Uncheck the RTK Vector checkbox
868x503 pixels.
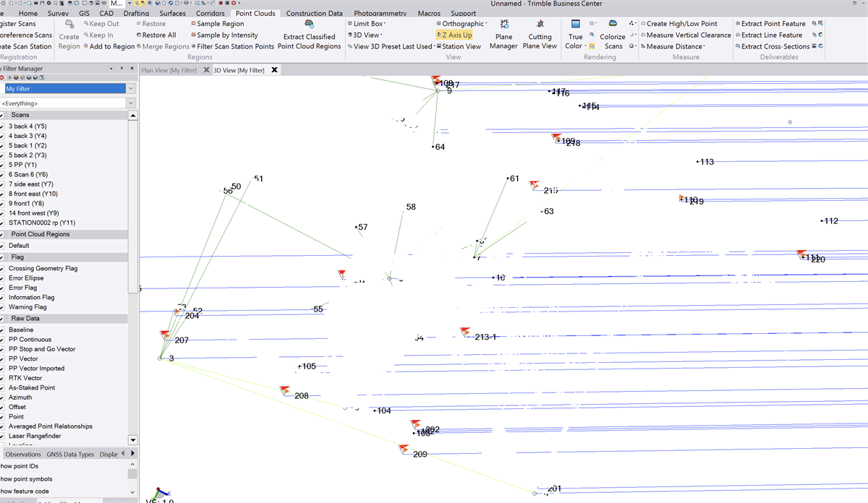(x=2, y=378)
